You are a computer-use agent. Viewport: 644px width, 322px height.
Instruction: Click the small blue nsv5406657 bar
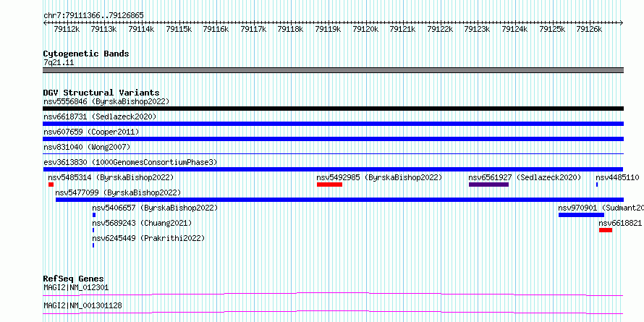pos(94,215)
